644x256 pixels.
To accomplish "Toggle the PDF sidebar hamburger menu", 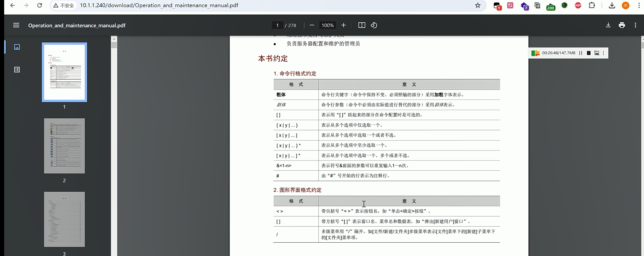I will pyautogui.click(x=16, y=25).
